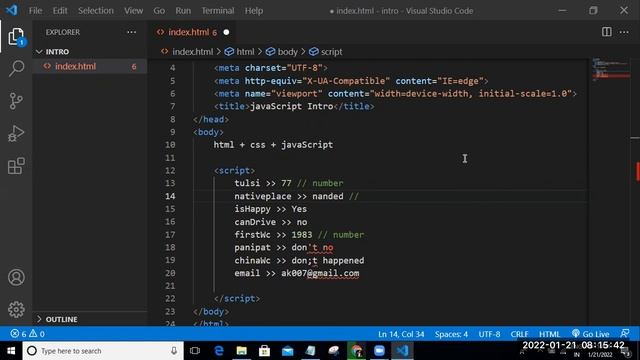The height and width of the screenshot is (360, 640).
Task: Select the index.html editor tab
Action: (x=193, y=32)
